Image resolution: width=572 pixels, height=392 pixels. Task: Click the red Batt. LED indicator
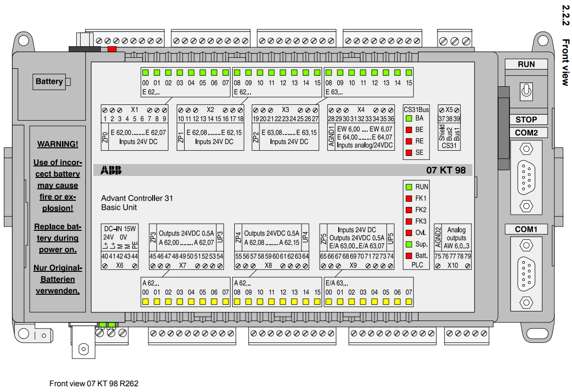408,256
